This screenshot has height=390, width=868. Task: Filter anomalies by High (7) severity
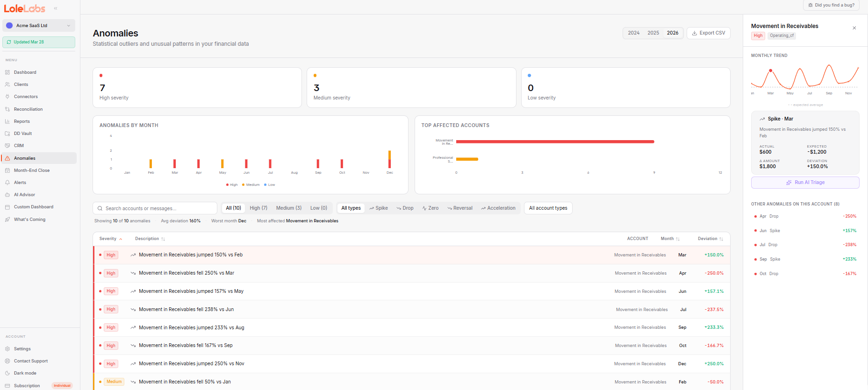(x=258, y=208)
